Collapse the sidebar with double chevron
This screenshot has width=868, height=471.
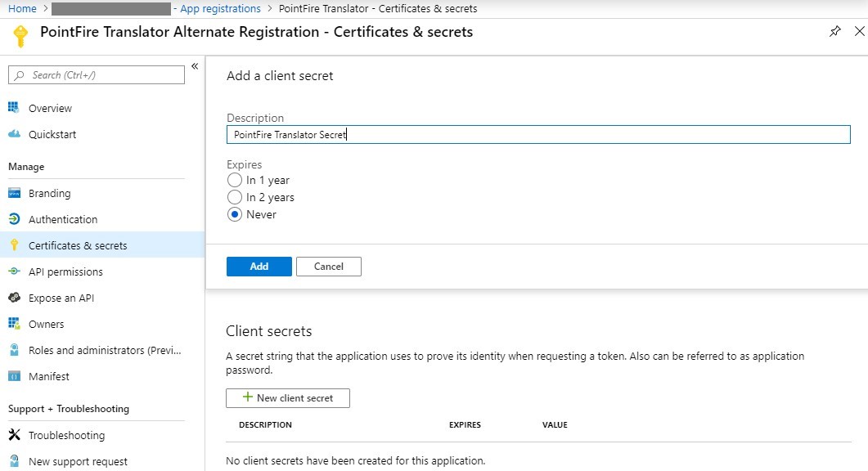point(195,66)
